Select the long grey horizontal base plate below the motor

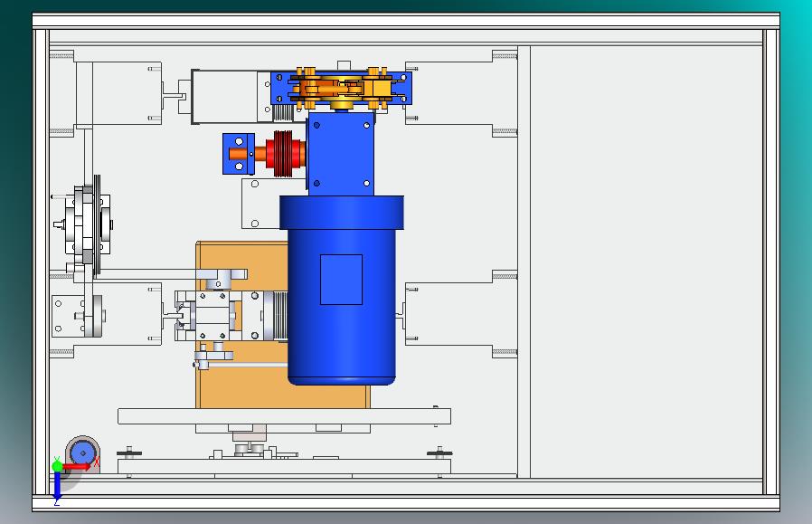tap(284, 416)
